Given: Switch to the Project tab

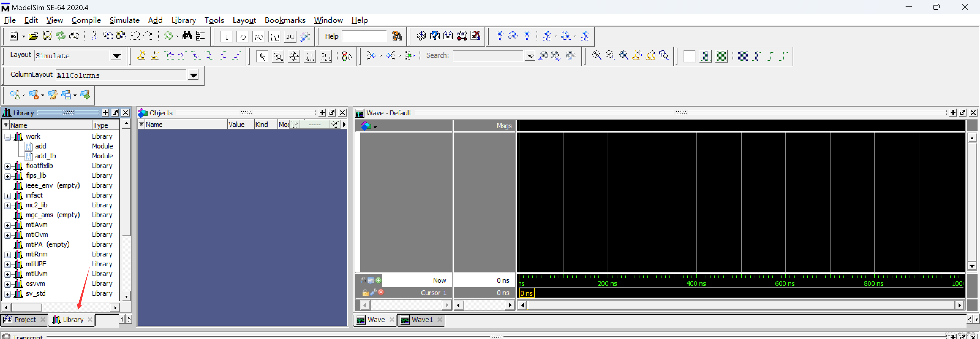Looking at the screenshot, I should [x=24, y=320].
